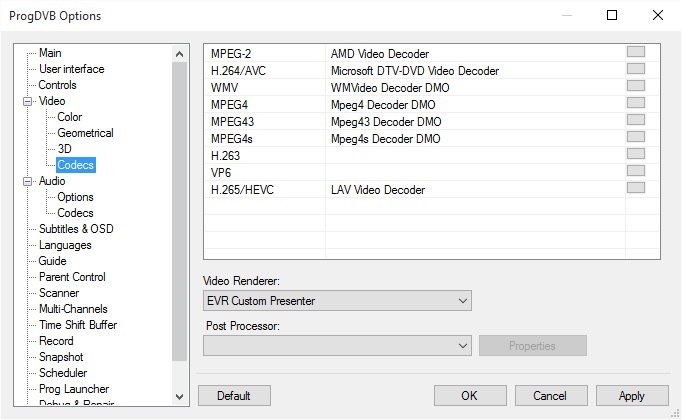Click the Default button
Image resolution: width=682 pixels, height=420 pixels.
(x=234, y=396)
